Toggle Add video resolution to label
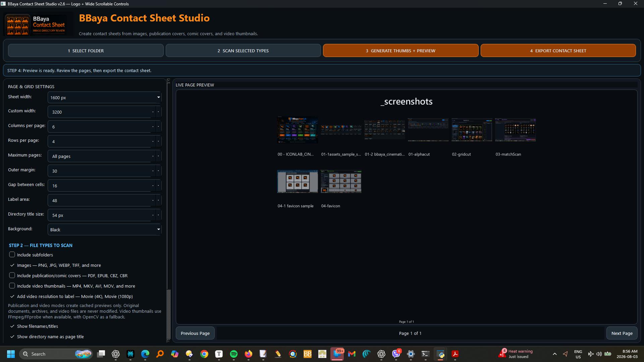The width and height of the screenshot is (644, 362). tap(12, 296)
